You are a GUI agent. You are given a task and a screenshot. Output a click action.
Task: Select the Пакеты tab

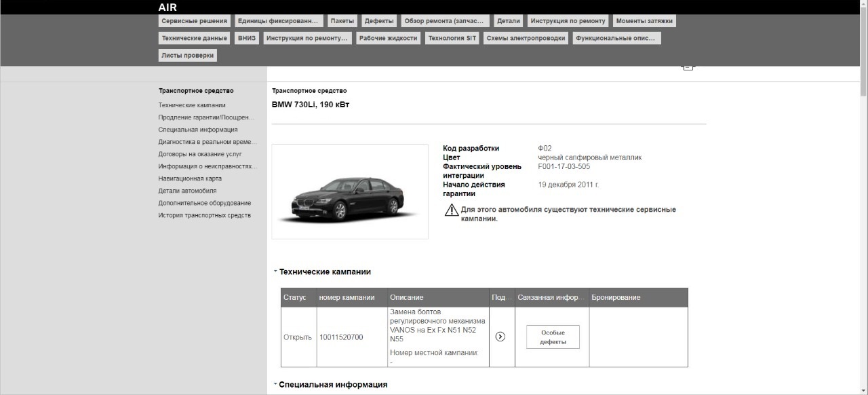tap(342, 21)
